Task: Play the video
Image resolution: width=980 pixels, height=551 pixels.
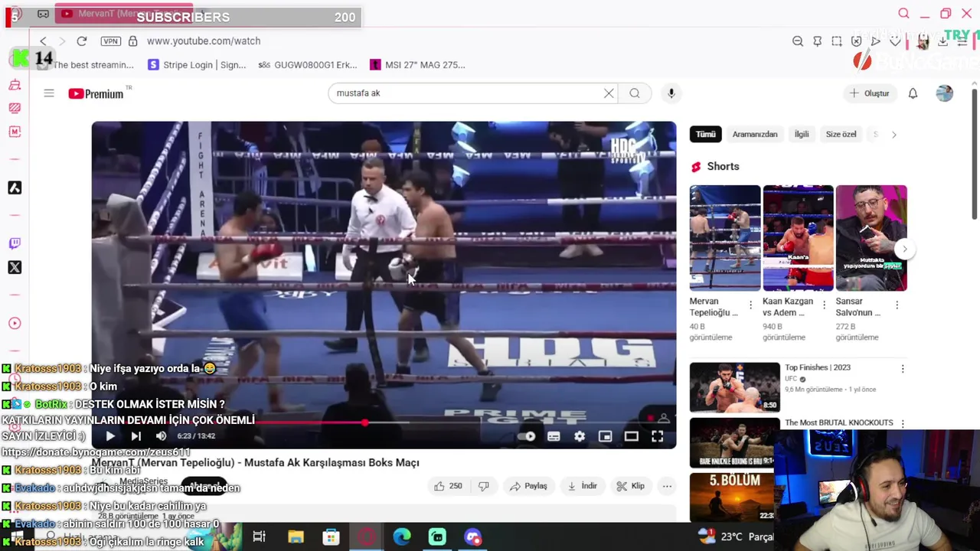Action: tap(110, 436)
